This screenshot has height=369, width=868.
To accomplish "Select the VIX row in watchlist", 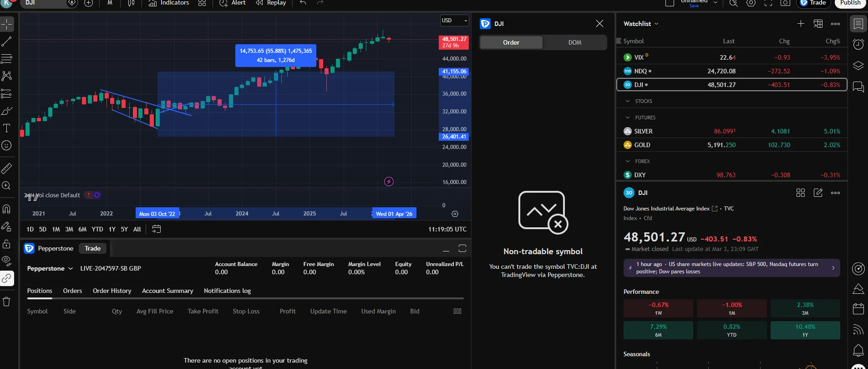I will (x=731, y=57).
